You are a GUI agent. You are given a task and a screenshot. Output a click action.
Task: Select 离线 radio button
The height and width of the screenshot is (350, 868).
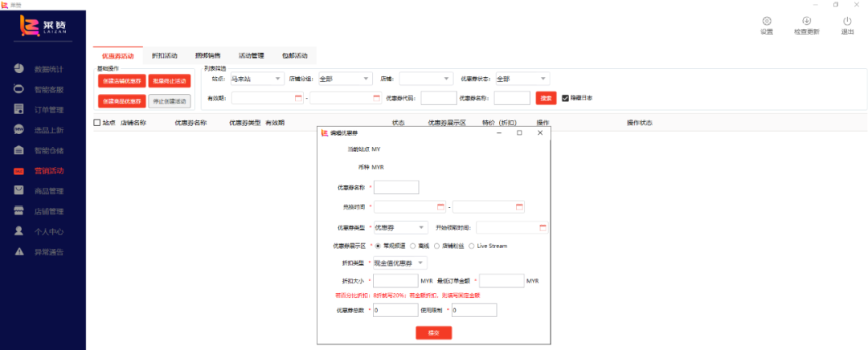[412, 246]
